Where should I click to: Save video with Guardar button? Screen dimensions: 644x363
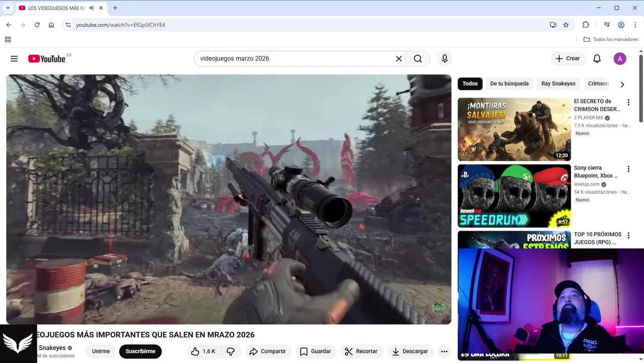point(315,351)
